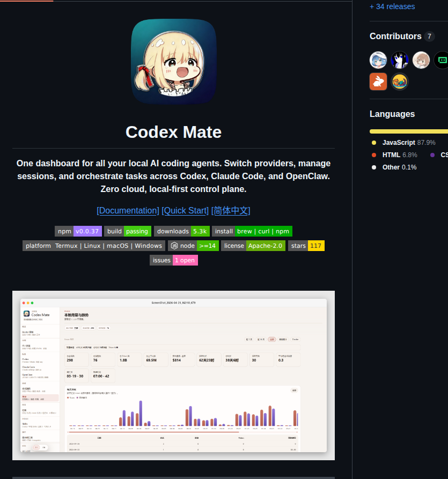Click the downloads 5.3k badge
This screenshot has width=448, height=479.
[182, 231]
